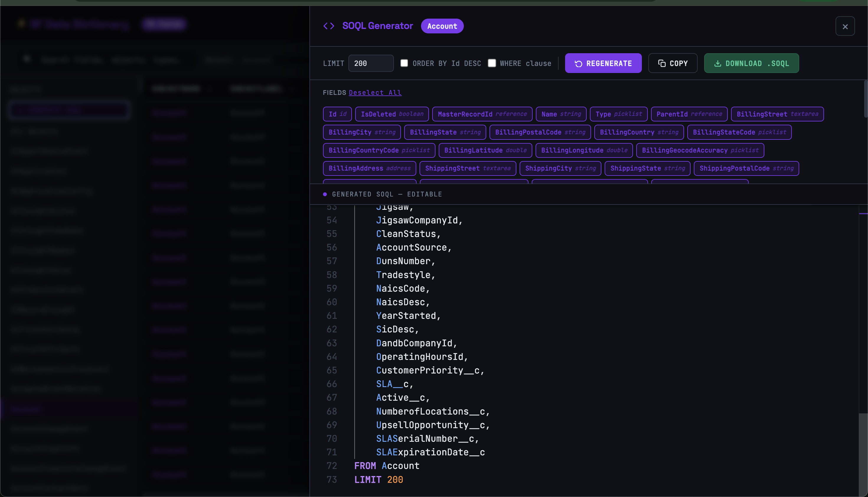Click the copy clipboard icon
This screenshot has width=868, height=497.
click(662, 64)
